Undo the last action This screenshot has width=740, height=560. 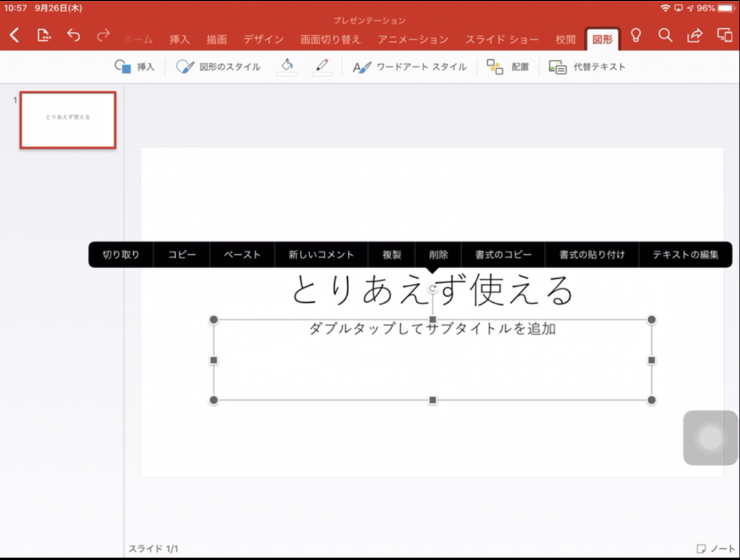(x=74, y=36)
